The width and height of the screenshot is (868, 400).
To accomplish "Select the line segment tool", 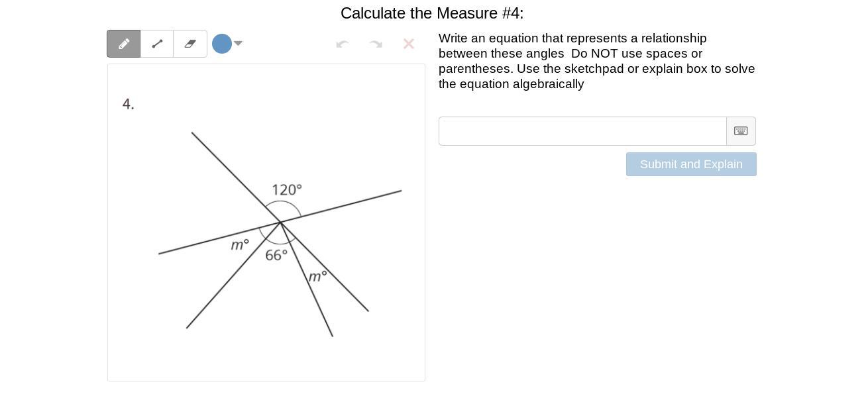I will click(157, 44).
